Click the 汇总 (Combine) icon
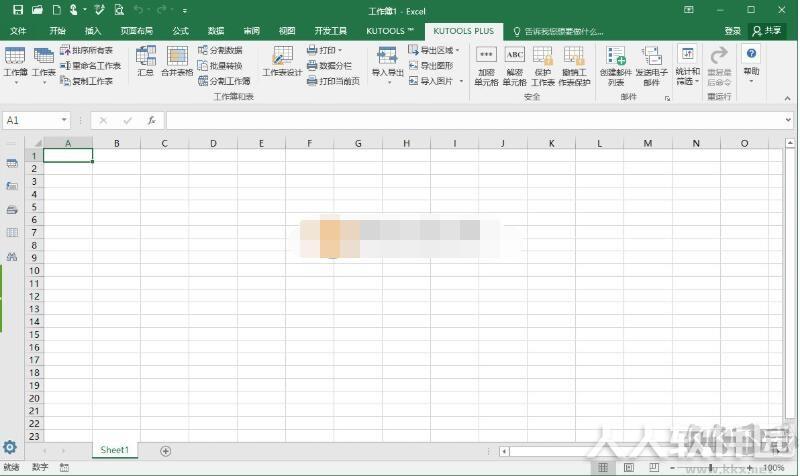This screenshot has width=800, height=476. point(146,61)
